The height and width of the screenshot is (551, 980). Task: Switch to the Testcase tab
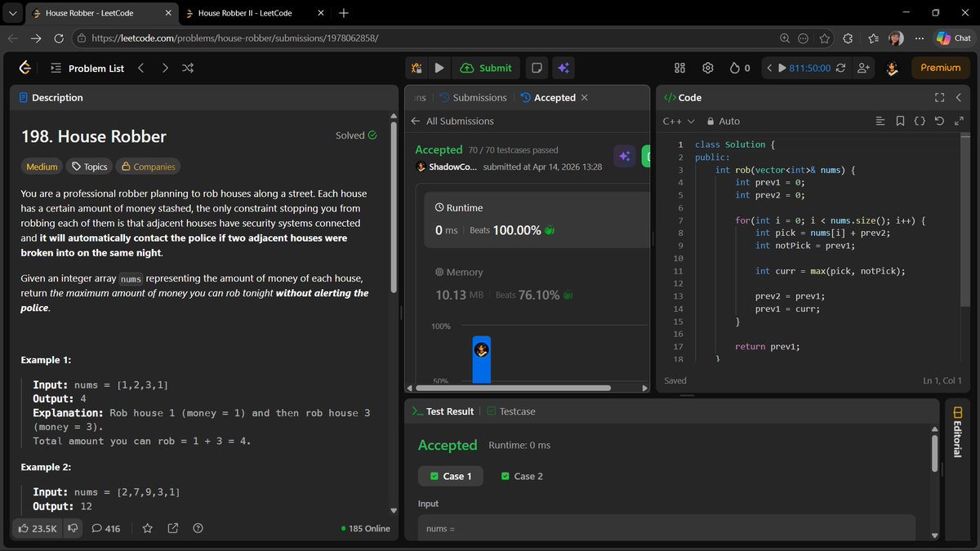click(510, 411)
